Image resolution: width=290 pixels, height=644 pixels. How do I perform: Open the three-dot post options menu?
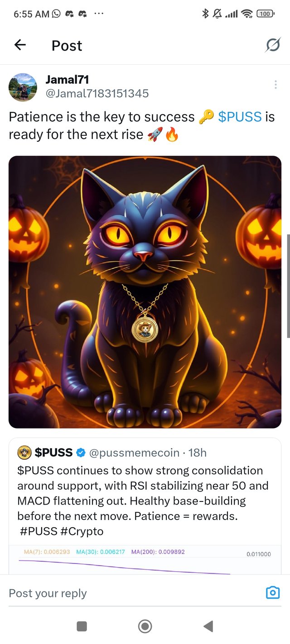(x=275, y=85)
